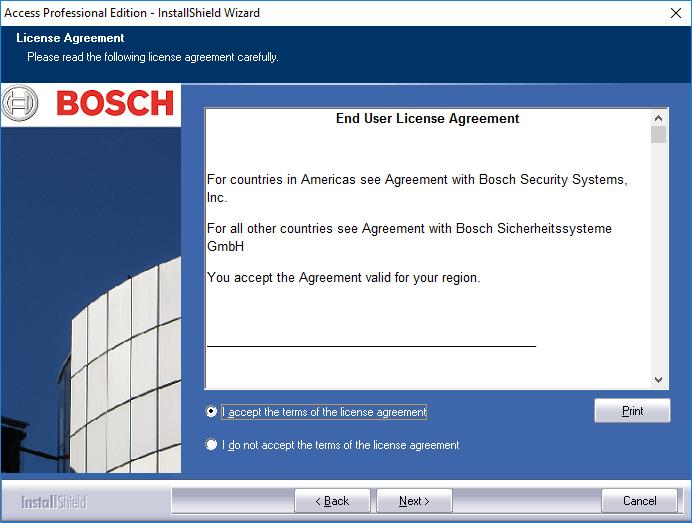Proceed with the Next button

pyautogui.click(x=414, y=501)
